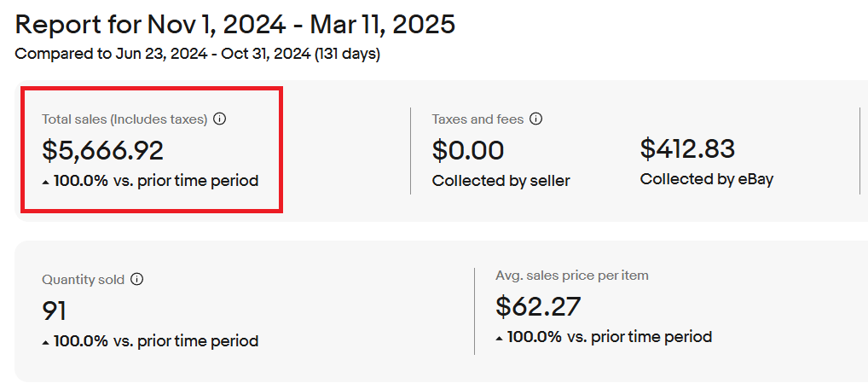The image size is (868, 389).
Task: Click the up arrow below quantity 91
Action: (x=46, y=342)
